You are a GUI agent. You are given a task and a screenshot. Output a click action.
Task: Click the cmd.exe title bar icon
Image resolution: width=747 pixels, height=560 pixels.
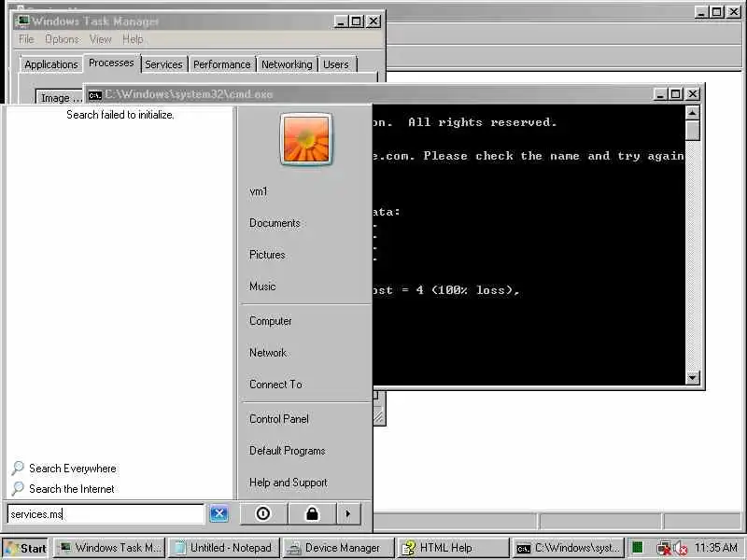tap(95, 95)
